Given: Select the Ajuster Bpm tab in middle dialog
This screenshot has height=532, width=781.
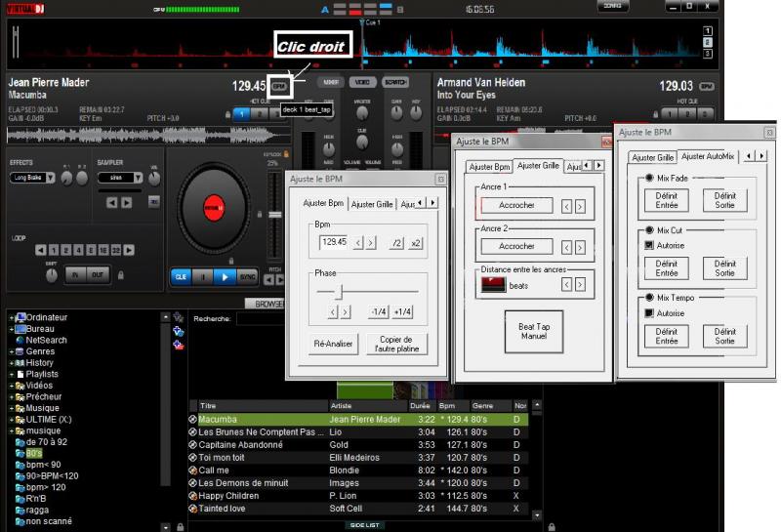Looking at the screenshot, I should [x=490, y=167].
